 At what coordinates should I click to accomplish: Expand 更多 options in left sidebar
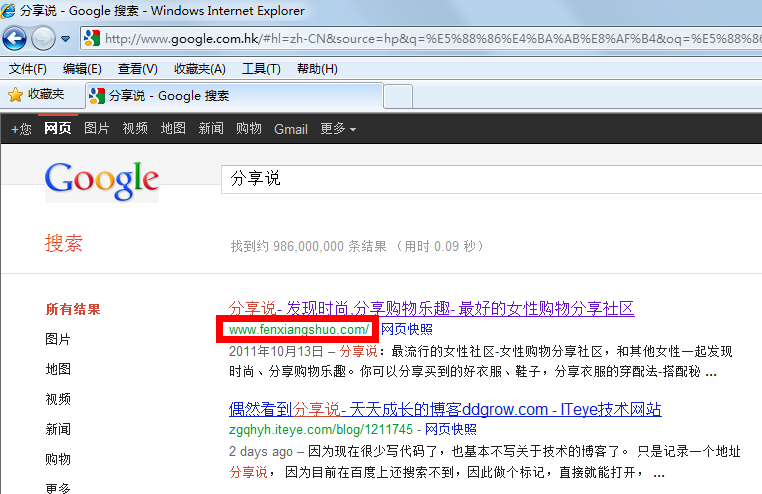pos(58,488)
